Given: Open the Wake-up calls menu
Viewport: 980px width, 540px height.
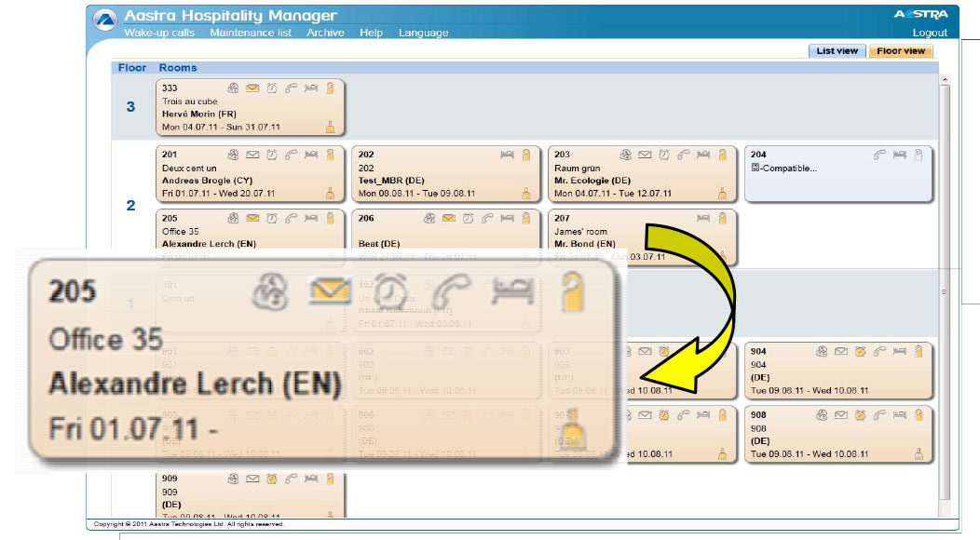Looking at the screenshot, I should 159,33.
